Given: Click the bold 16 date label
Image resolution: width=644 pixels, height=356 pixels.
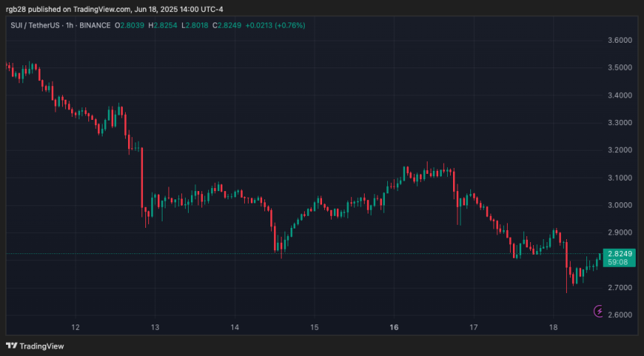Looking at the screenshot, I should (x=394, y=328).
